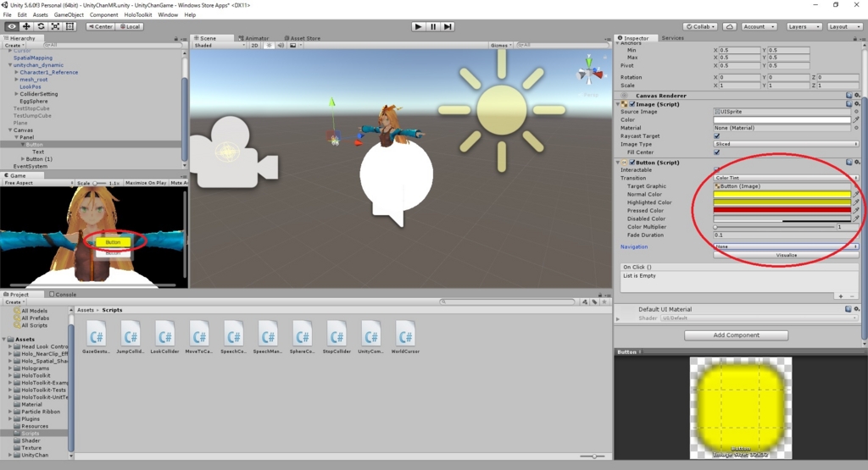Open Layout dropdown
Screen dimensions: 868x470
pyautogui.click(x=845, y=26)
